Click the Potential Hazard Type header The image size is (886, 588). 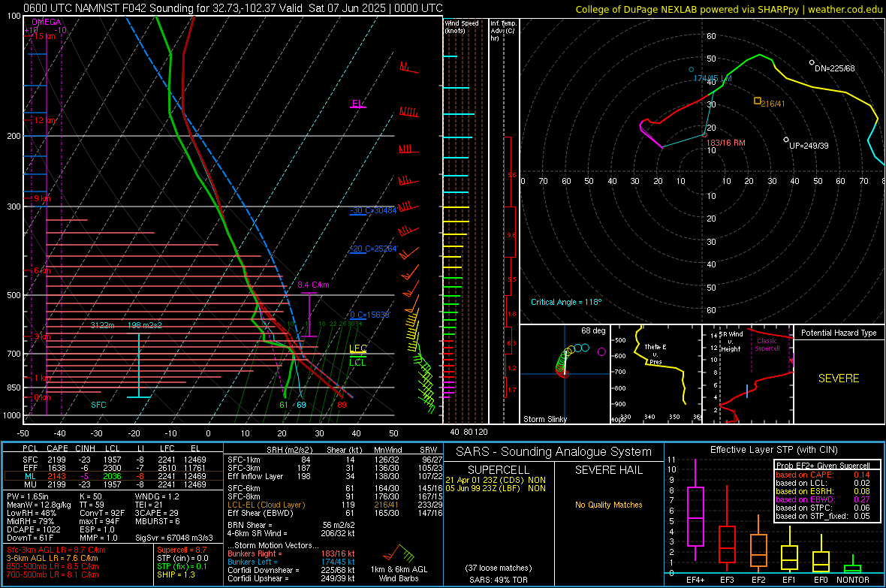click(839, 333)
